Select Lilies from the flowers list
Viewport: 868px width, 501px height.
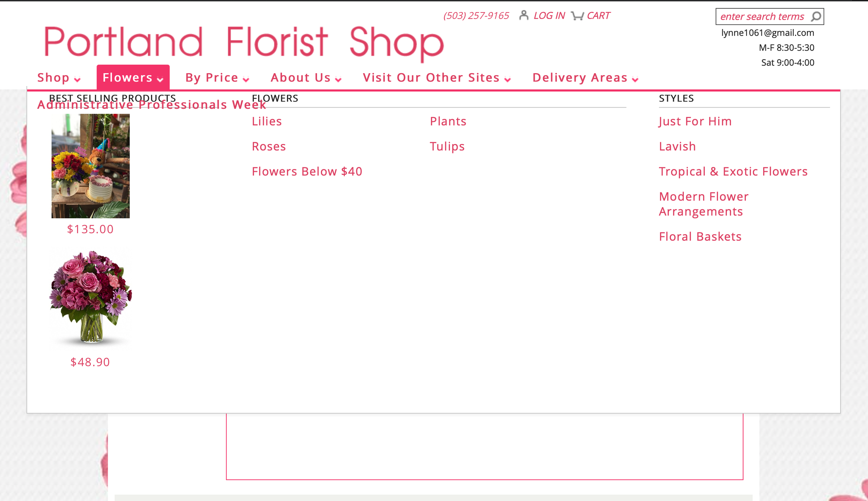[x=267, y=121]
